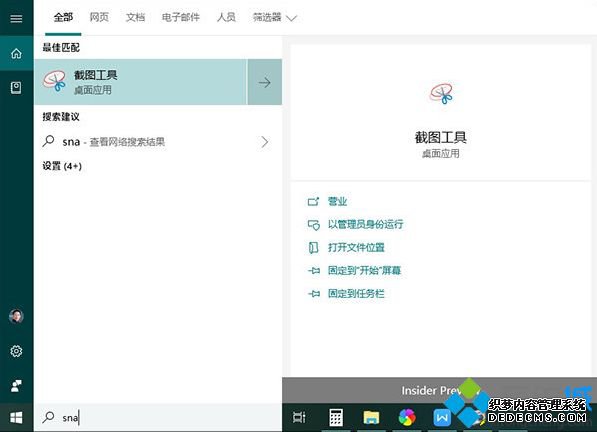Switch to the 文档 tab
Viewport: 597px width, 432px height.
point(135,17)
